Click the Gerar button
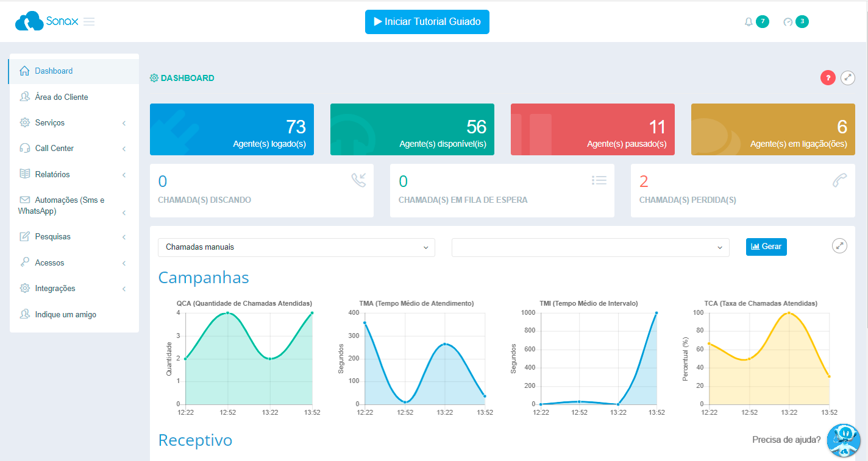 [x=766, y=247]
